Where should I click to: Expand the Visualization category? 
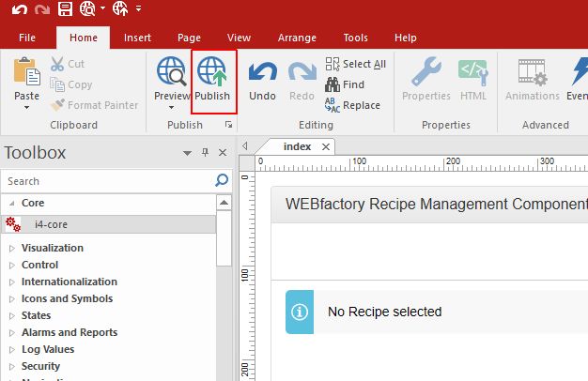tap(12, 248)
